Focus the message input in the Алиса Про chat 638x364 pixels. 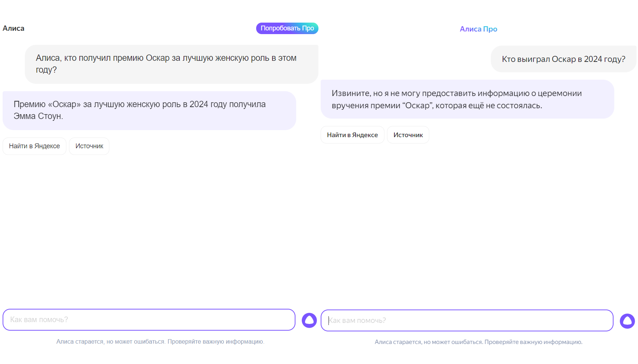(x=467, y=321)
